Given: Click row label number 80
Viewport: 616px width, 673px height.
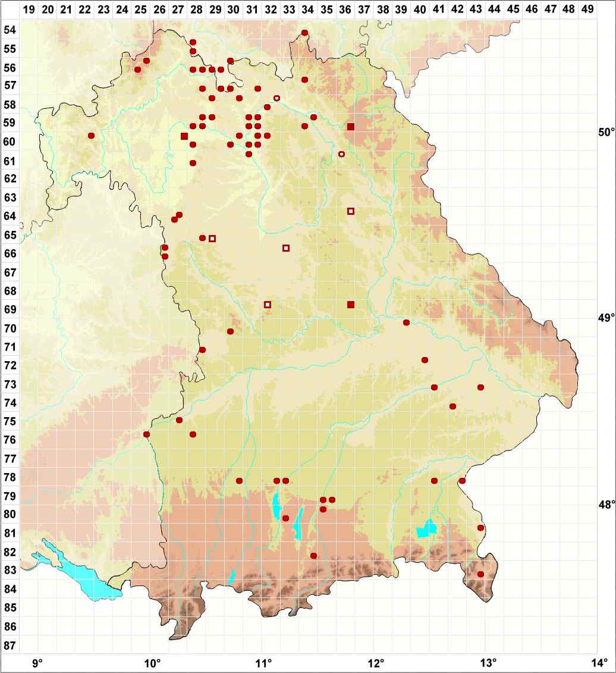Looking at the screenshot, I should (10, 514).
